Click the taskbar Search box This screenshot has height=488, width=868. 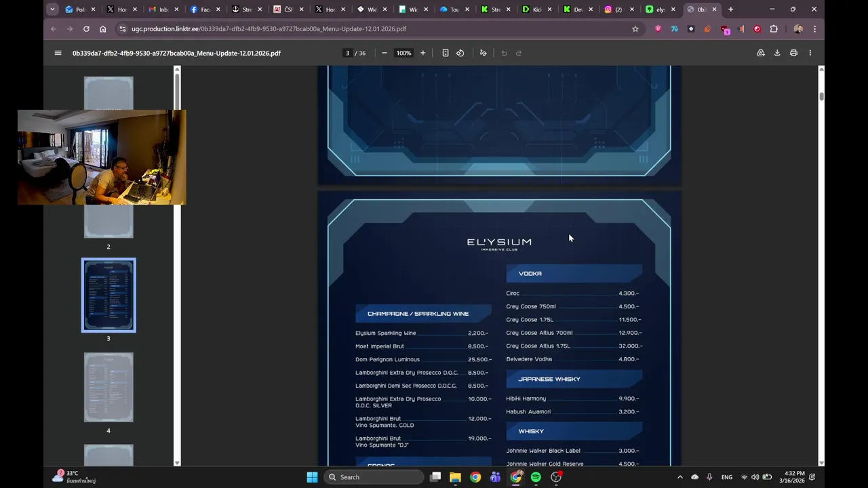(x=373, y=477)
